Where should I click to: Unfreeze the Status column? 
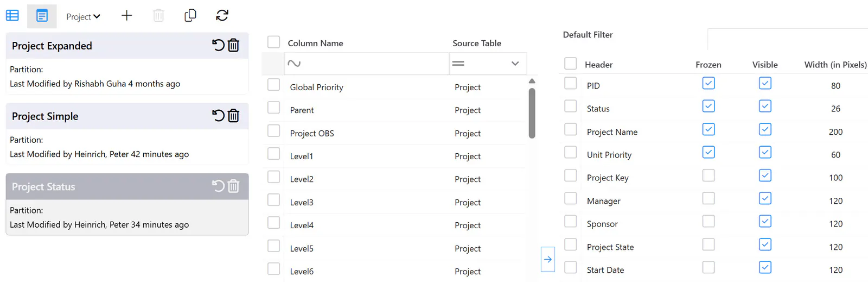(x=709, y=106)
